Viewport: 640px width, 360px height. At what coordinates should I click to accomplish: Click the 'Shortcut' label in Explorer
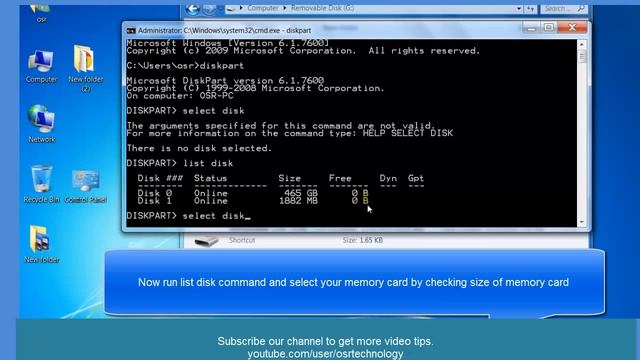pyautogui.click(x=242, y=240)
